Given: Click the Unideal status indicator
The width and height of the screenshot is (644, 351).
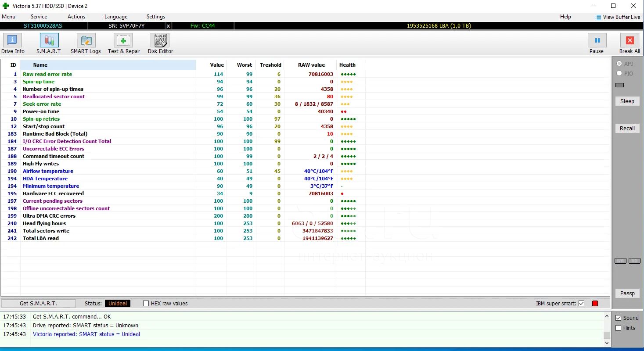Looking at the screenshot, I should click(118, 303).
